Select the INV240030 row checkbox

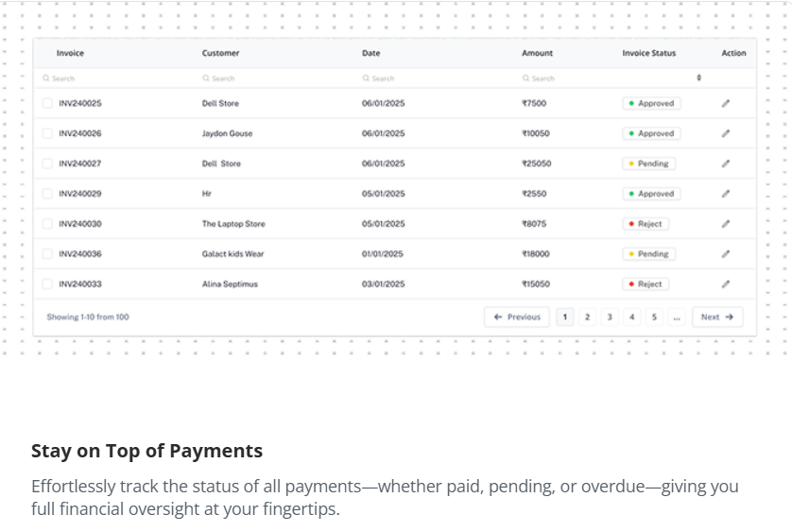coord(47,224)
